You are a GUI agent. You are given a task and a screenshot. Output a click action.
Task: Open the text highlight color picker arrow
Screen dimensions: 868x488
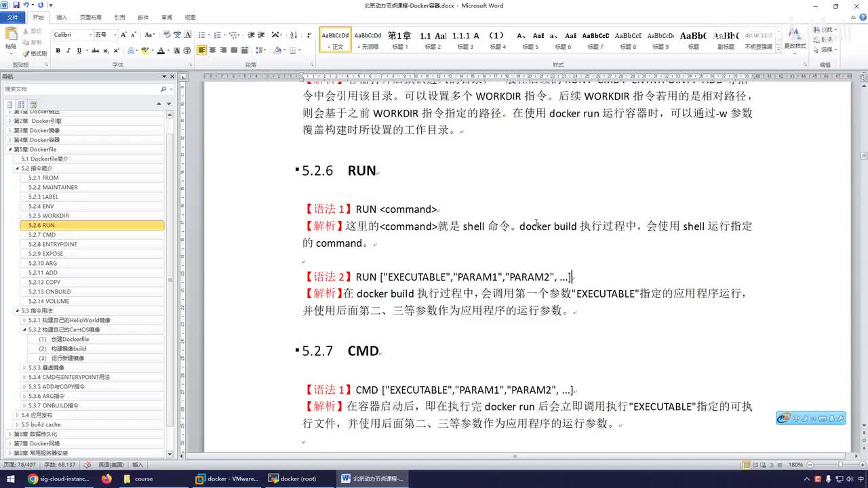click(153, 50)
